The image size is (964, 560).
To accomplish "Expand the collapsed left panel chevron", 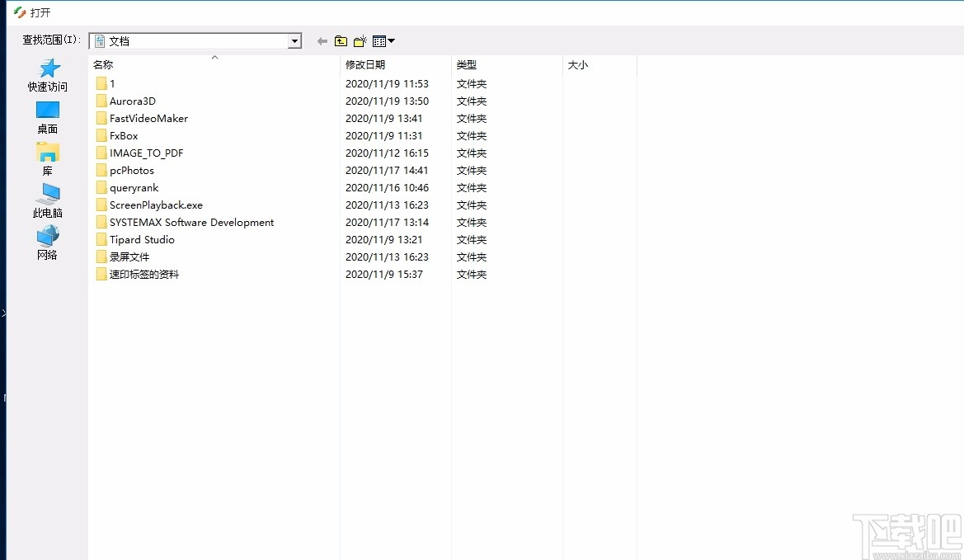I will (x=4, y=313).
